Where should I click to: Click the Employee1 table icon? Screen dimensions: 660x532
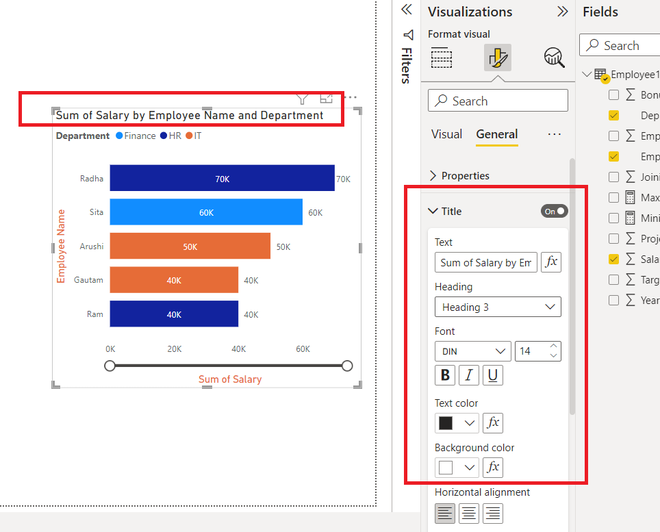(x=601, y=75)
